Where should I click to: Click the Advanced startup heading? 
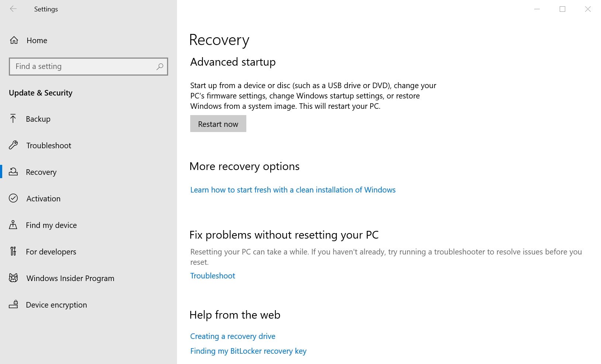pyautogui.click(x=233, y=62)
